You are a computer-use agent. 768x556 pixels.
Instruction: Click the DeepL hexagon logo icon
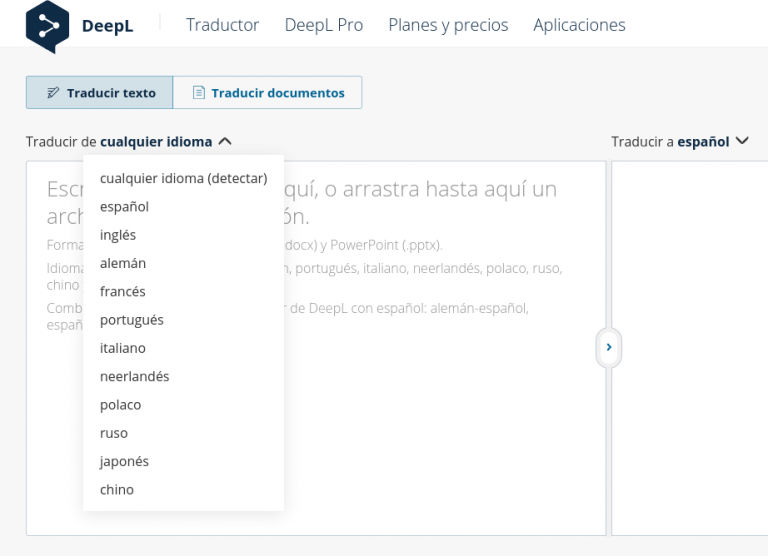click(48, 26)
